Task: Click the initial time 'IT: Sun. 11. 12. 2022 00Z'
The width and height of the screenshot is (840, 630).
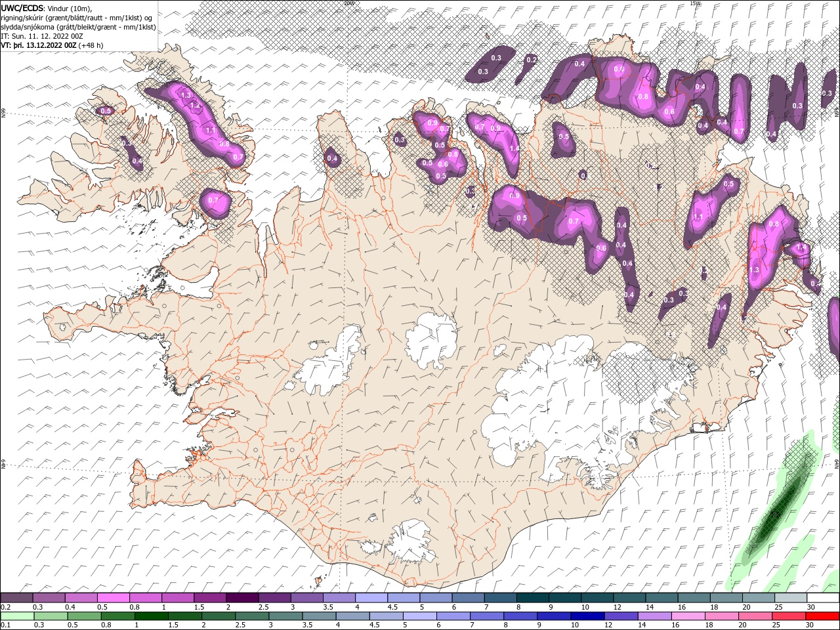Action: (42, 36)
